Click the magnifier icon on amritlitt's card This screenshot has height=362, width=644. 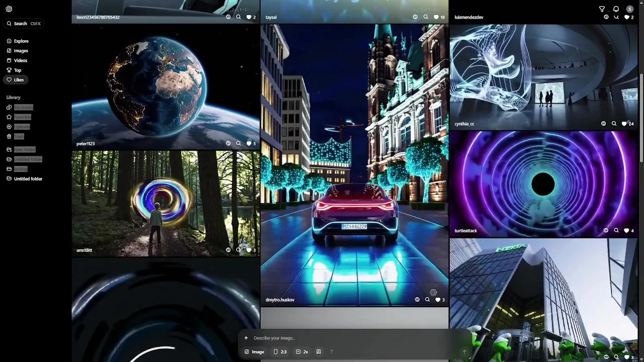tap(238, 250)
